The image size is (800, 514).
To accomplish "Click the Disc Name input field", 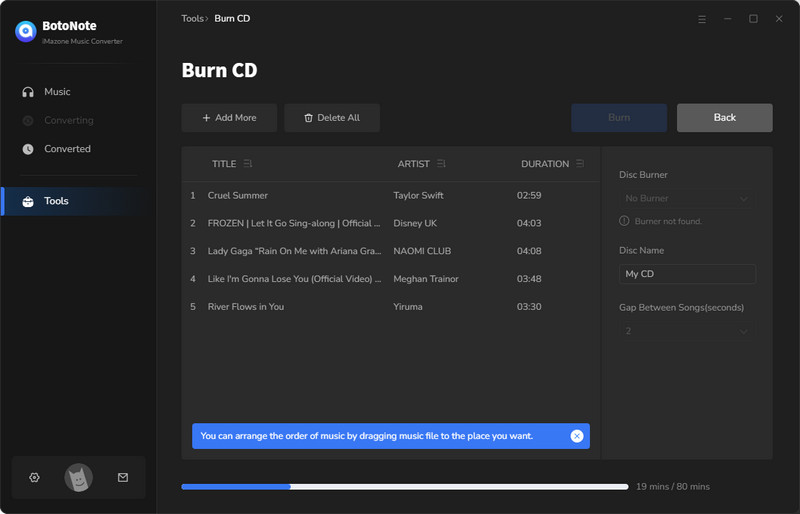I will pos(687,274).
